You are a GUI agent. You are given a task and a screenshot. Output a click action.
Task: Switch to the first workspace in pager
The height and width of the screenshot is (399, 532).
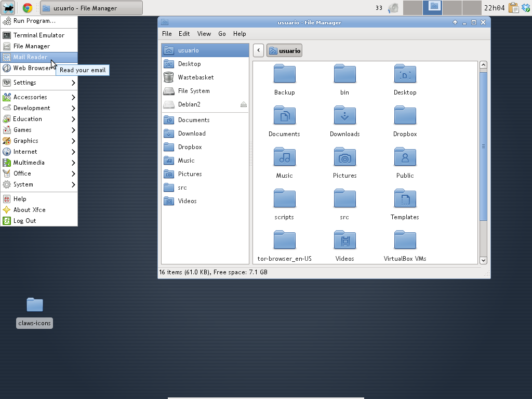click(x=413, y=8)
